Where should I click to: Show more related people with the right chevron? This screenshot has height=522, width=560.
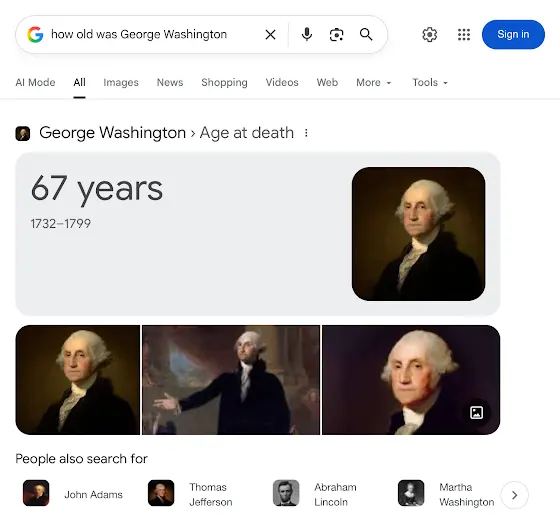(514, 495)
